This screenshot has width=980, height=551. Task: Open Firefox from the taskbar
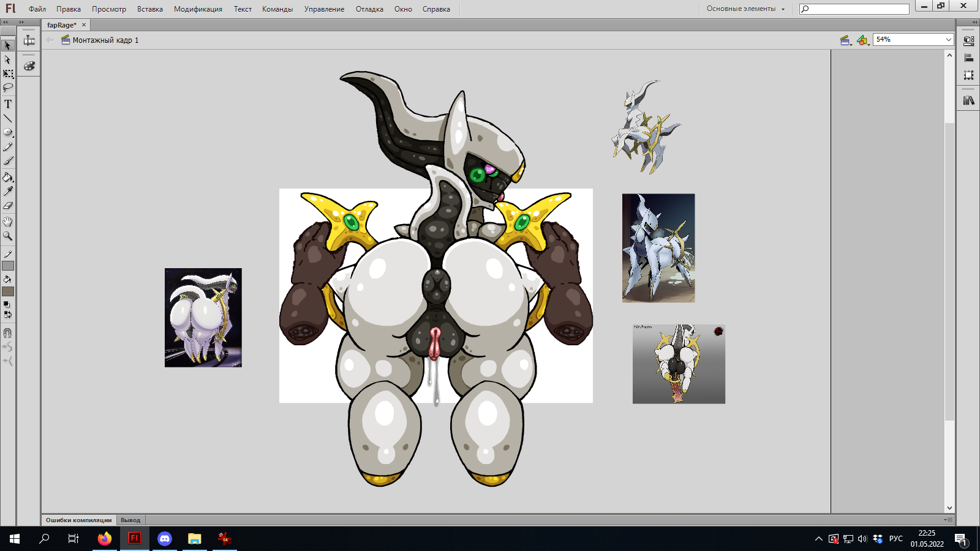click(x=105, y=539)
